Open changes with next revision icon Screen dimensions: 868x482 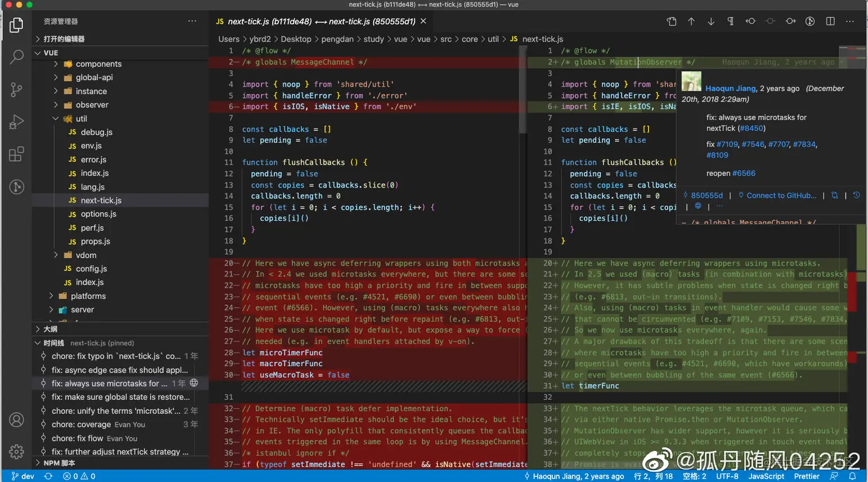click(x=790, y=21)
